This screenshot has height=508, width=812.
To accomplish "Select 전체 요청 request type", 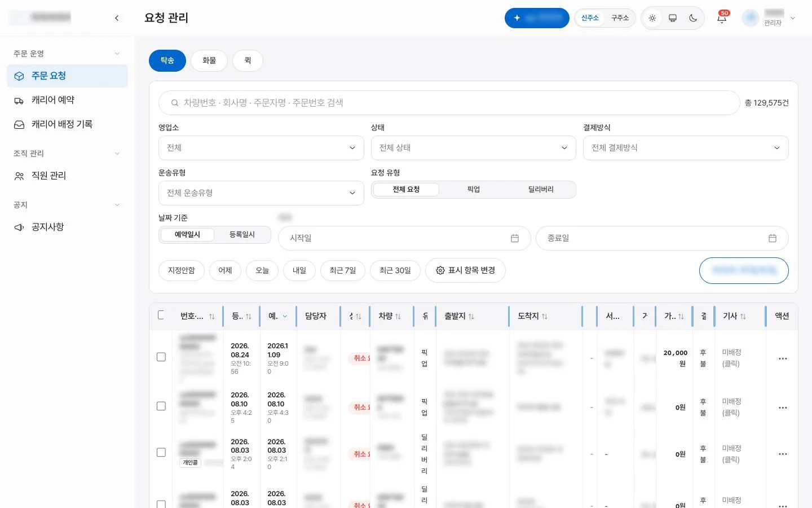I will (406, 190).
